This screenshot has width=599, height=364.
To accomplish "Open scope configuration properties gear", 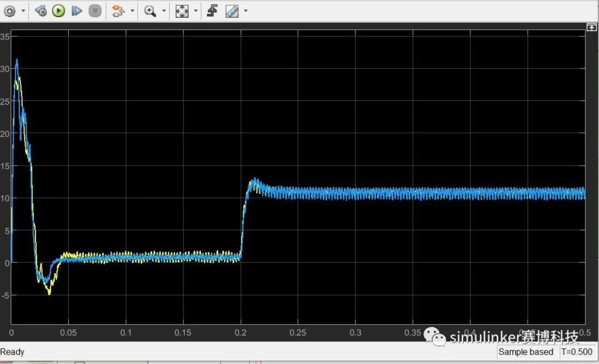I will 10,11.
